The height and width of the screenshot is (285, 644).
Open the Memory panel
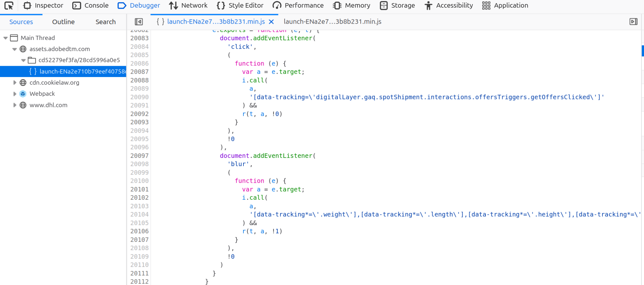click(x=351, y=5)
